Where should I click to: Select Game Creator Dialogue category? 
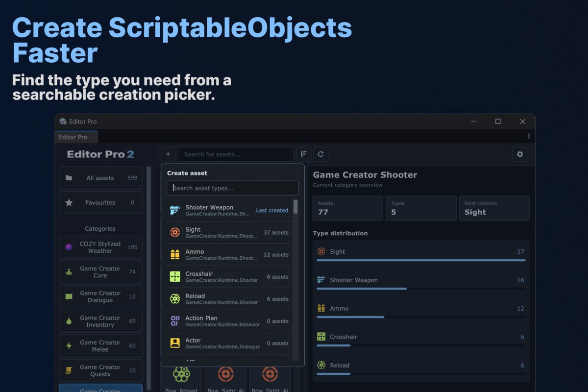pyautogui.click(x=100, y=296)
